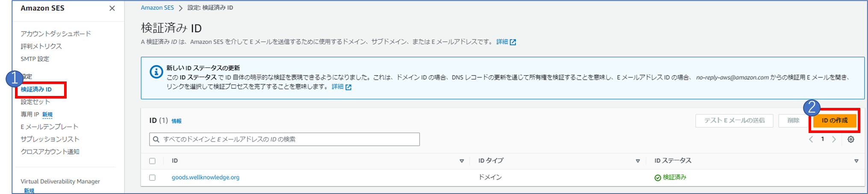Check the goods.wellknowledge.org row checkbox
Screen dimensions: 868x194
153,178
